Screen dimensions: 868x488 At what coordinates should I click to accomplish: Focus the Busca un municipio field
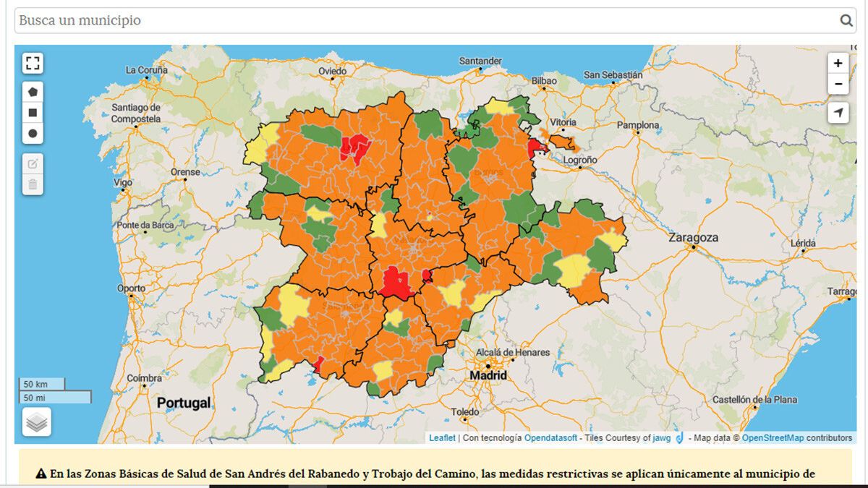click(435, 20)
